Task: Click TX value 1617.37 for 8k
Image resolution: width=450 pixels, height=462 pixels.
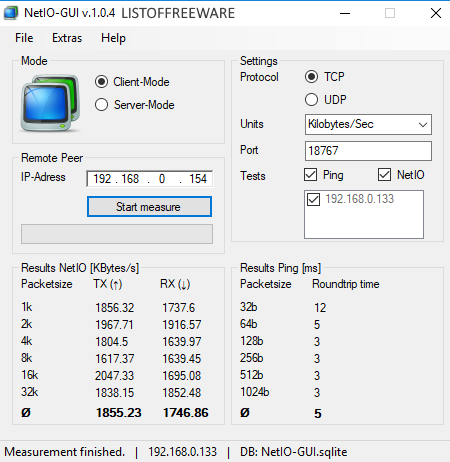Action: (115, 359)
